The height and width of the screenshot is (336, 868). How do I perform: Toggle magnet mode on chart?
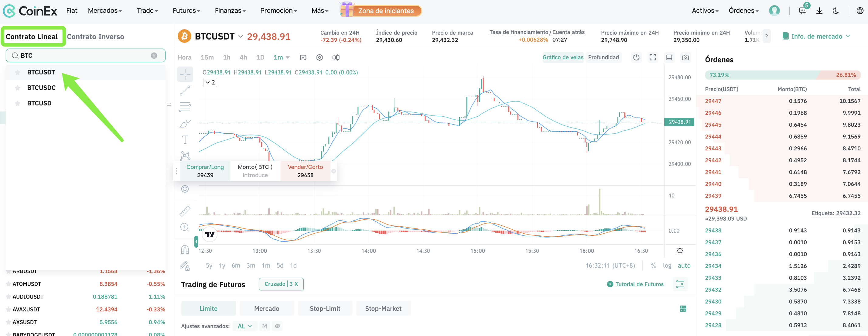[x=185, y=249]
